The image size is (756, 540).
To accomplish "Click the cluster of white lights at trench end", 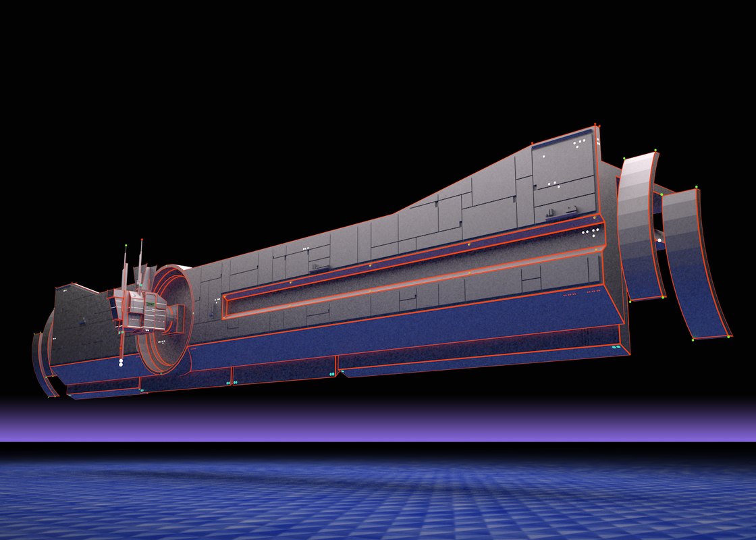I will [x=591, y=233].
